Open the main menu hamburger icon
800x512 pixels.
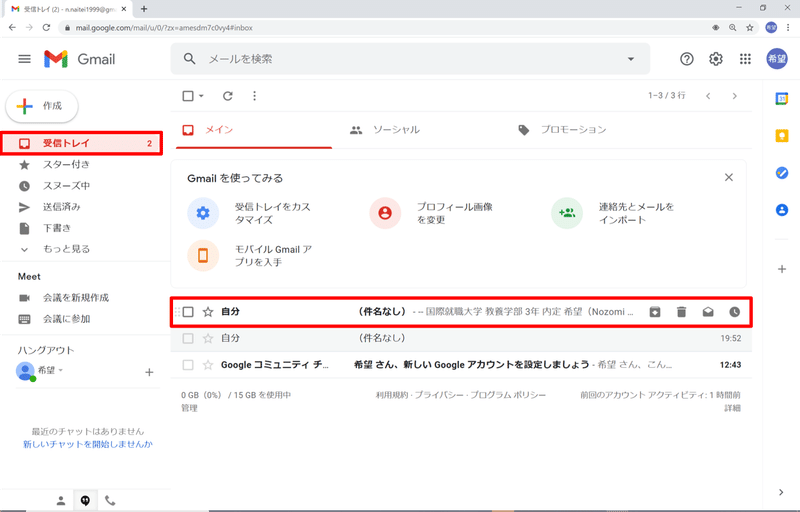pyautogui.click(x=24, y=59)
